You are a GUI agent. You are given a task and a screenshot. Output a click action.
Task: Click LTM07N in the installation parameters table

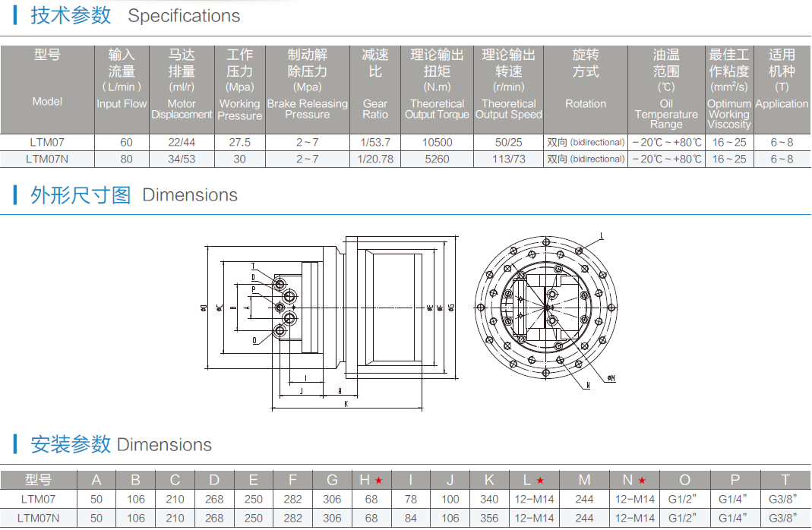(38, 518)
